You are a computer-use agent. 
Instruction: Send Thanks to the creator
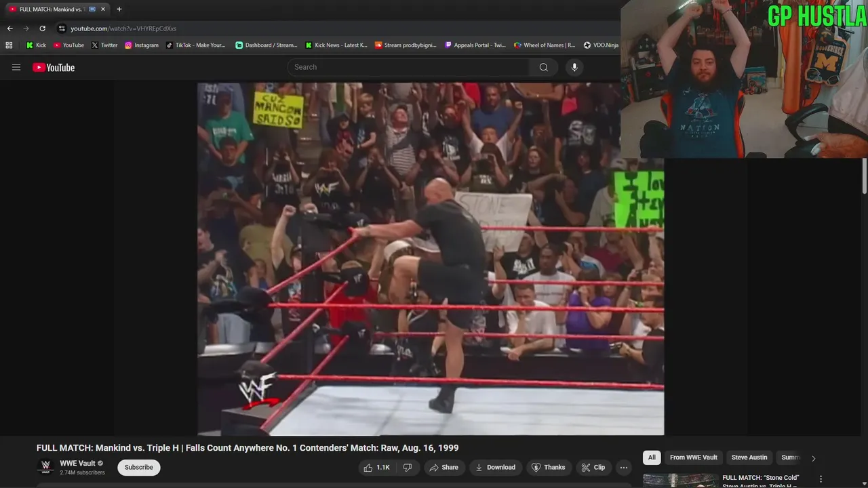[x=549, y=467]
